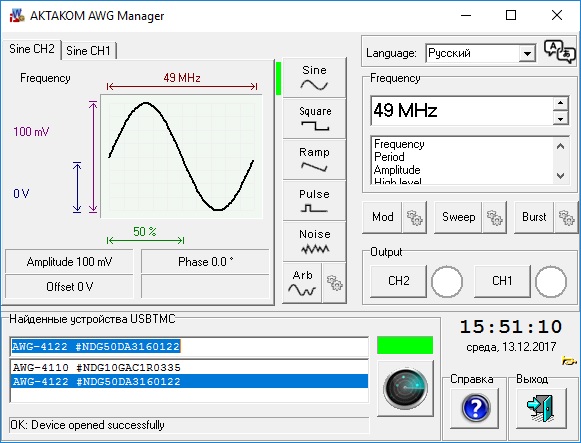The image size is (581, 443).
Task: Select the Pulse waveform button
Action: coord(314,201)
